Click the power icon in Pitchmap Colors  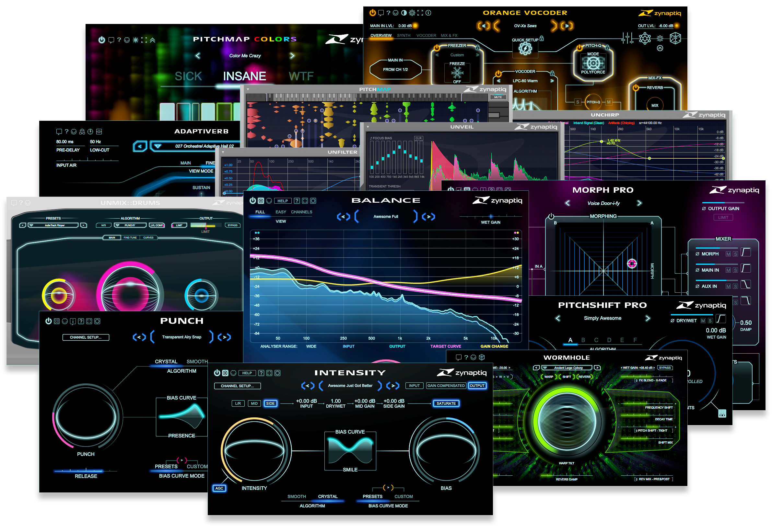[x=102, y=40]
